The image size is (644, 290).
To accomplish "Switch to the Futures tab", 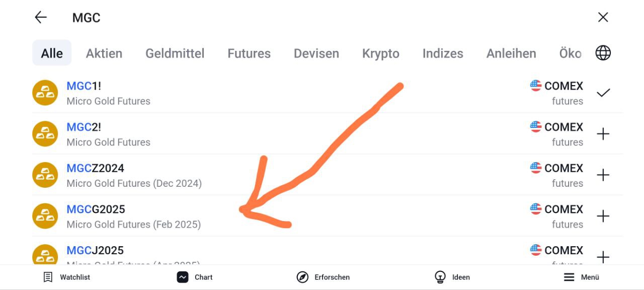I will point(249,53).
